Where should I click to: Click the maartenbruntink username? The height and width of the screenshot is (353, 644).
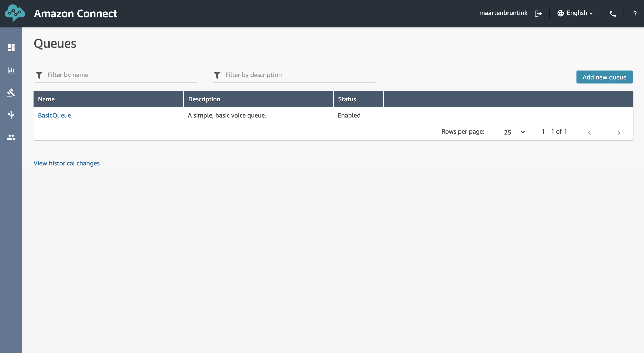tap(503, 13)
